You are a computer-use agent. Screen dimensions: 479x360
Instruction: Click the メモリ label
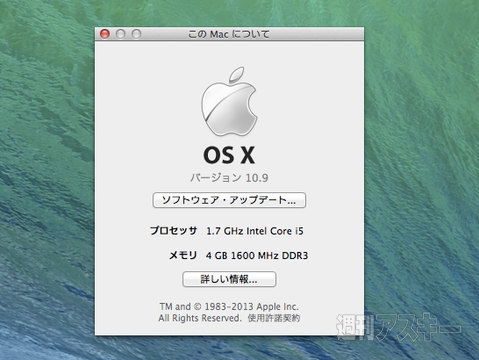(183, 255)
